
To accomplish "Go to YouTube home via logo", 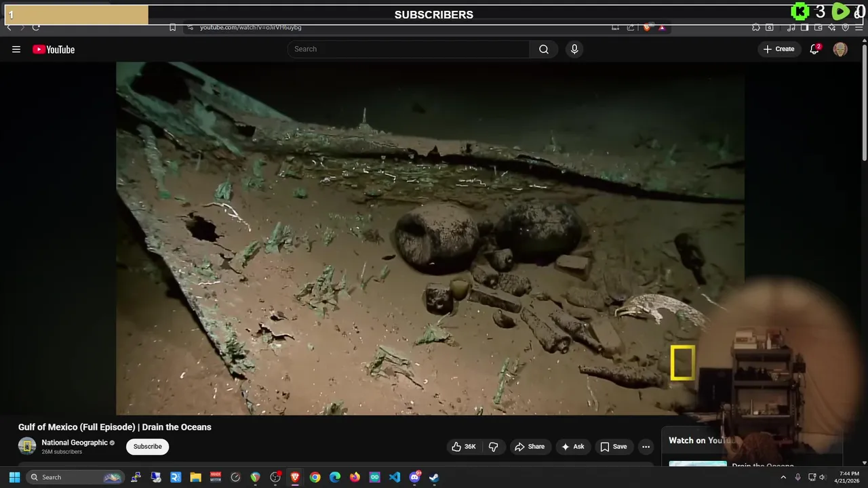I will pyautogui.click(x=54, y=49).
